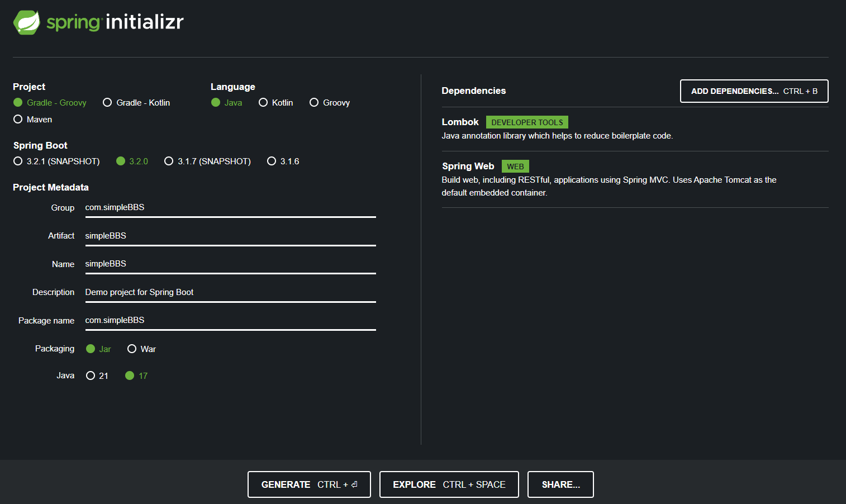Image resolution: width=846 pixels, height=504 pixels.
Task: Open the Add Dependencies dialog
Action: pyautogui.click(x=754, y=91)
